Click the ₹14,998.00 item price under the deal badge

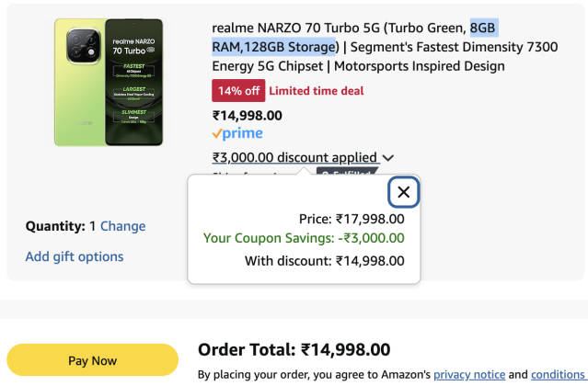coord(248,115)
